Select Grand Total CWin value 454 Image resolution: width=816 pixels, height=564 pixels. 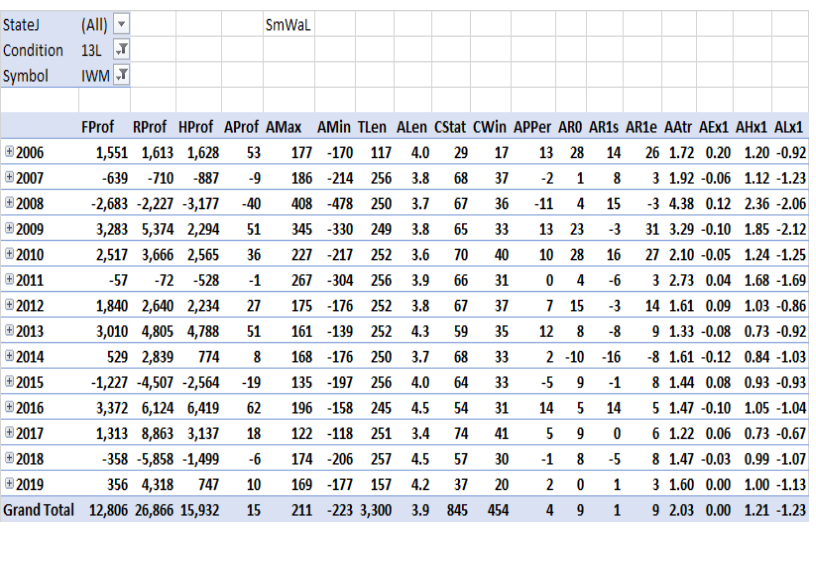[498, 510]
